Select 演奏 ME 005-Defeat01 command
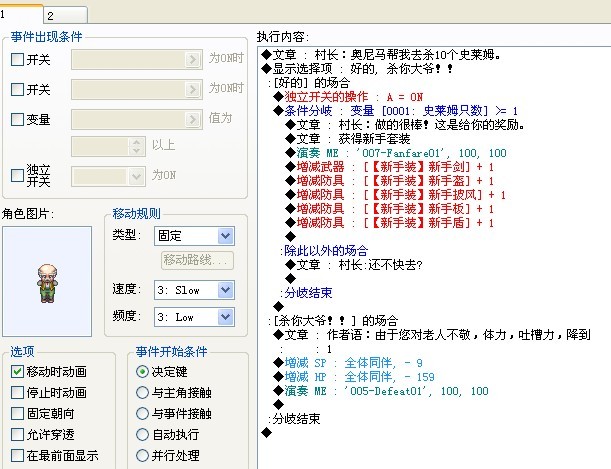 point(381,391)
